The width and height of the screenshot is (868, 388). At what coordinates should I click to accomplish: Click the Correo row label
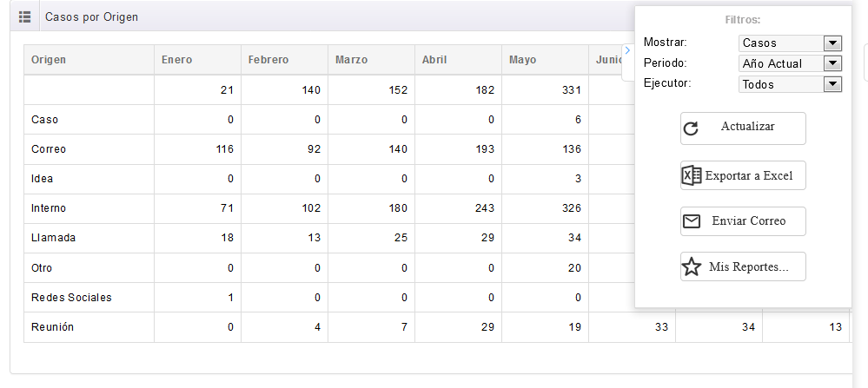point(49,149)
